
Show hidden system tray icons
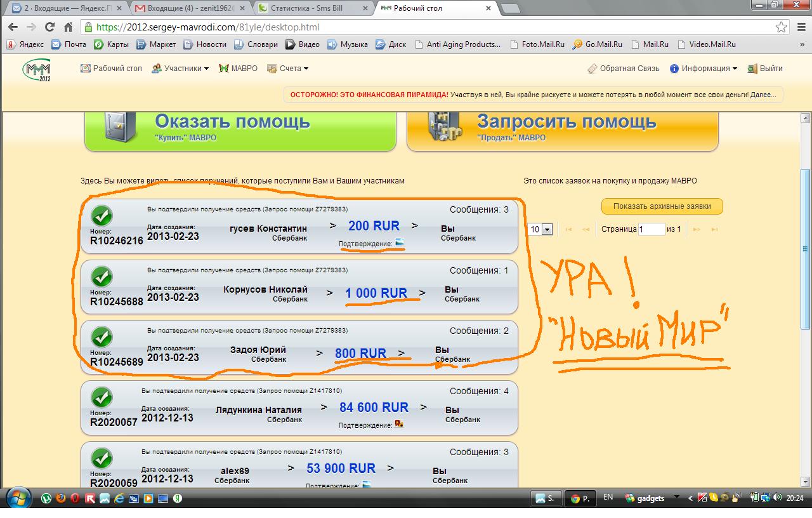(691, 498)
